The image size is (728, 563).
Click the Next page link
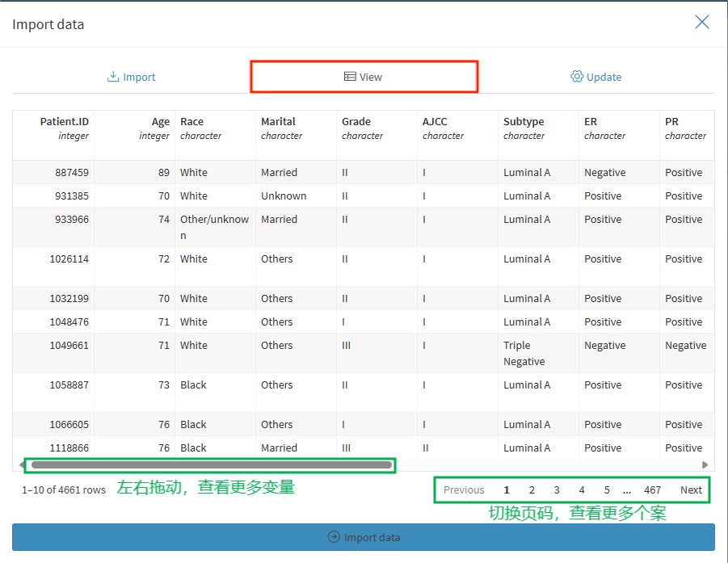coord(691,489)
